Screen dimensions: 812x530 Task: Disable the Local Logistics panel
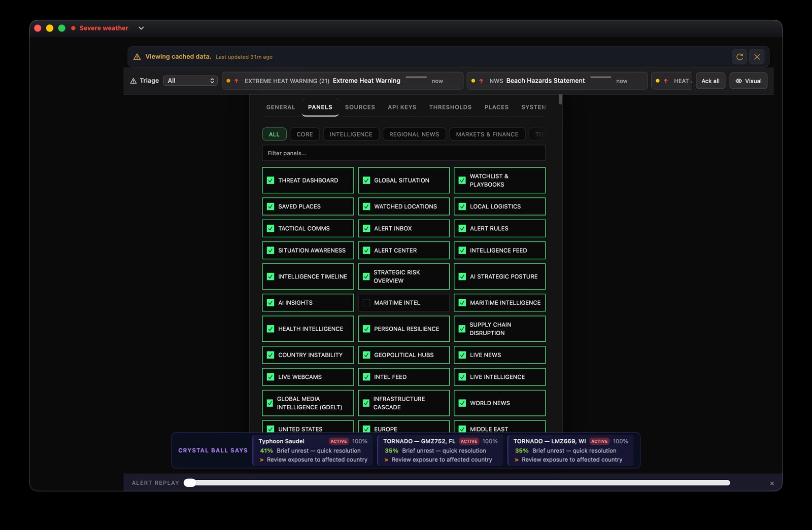[x=462, y=206]
